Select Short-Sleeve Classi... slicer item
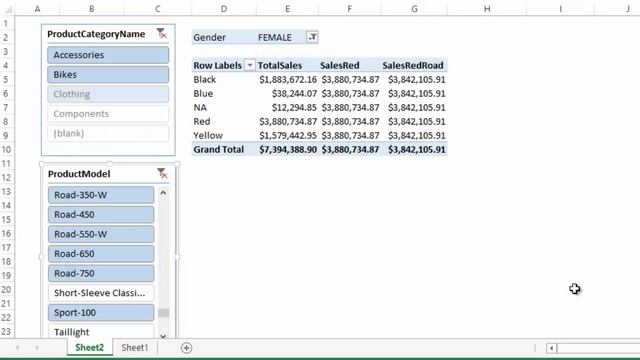This screenshot has height=360, width=640. [x=101, y=293]
